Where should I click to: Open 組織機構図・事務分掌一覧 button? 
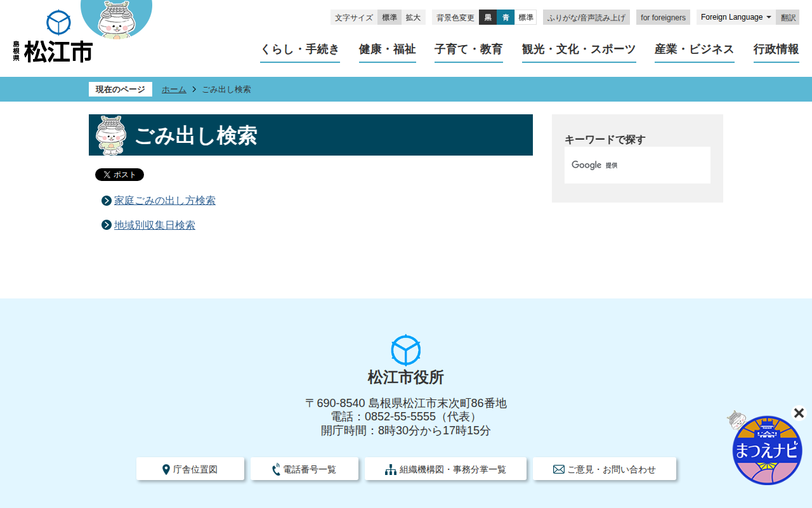pos(445,469)
